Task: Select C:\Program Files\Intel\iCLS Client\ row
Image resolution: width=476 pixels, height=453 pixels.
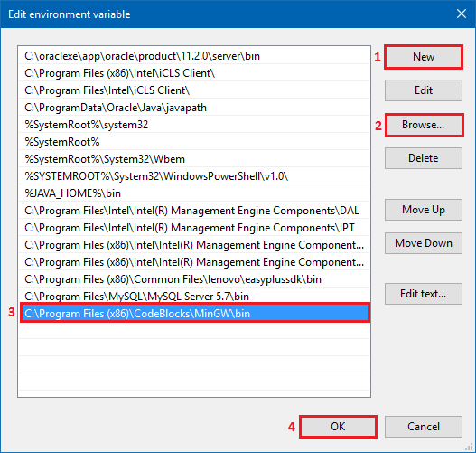Action: click(x=194, y=90)
